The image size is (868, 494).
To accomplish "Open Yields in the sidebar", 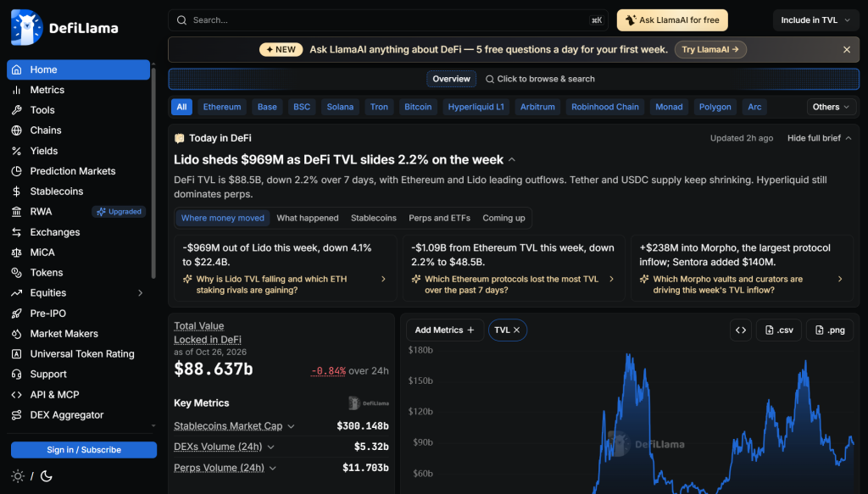I will 78,151.
